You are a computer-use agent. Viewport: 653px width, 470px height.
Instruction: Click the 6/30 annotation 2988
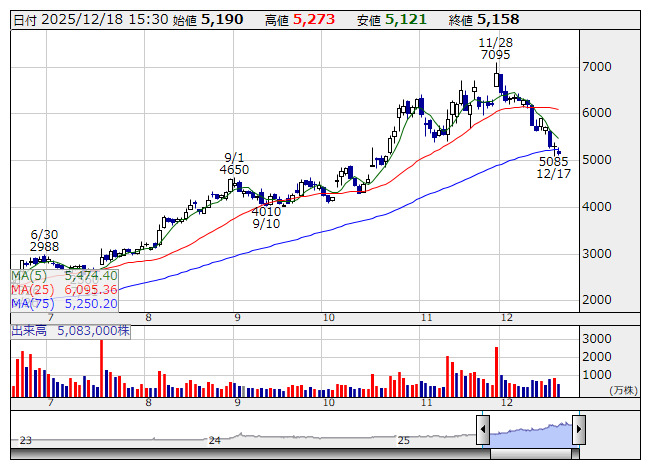44,246
